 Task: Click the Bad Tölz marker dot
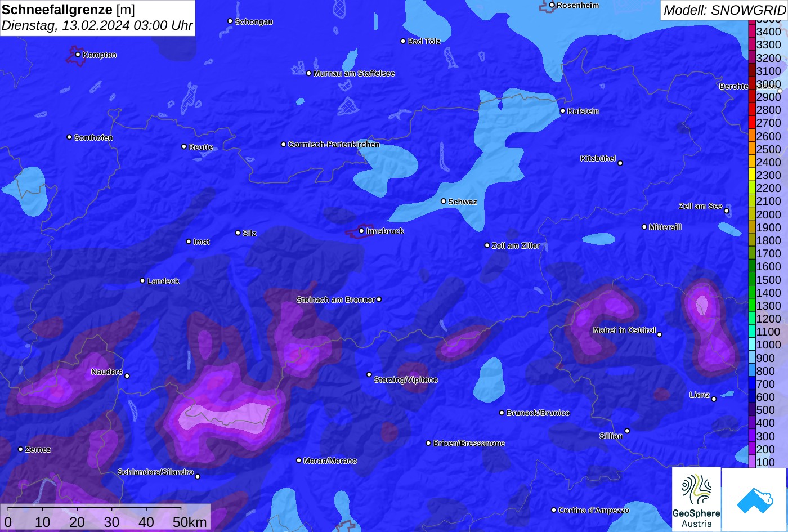coord(403,41)
